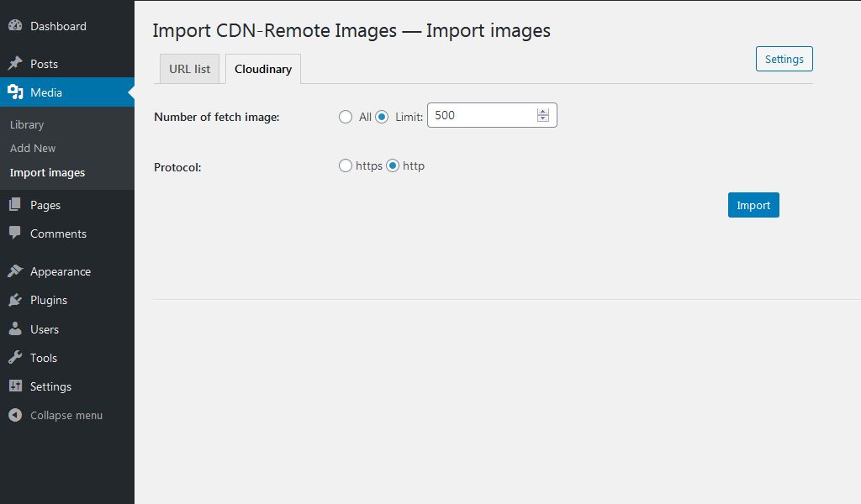
Task: Select the Limit radio button
Action: [382, 117]
